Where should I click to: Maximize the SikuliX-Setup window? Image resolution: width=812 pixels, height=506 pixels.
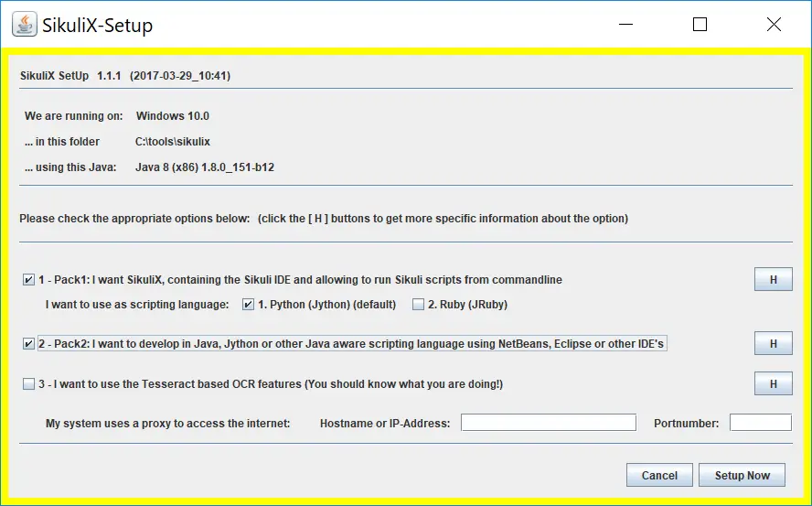[x=700, y=25]
